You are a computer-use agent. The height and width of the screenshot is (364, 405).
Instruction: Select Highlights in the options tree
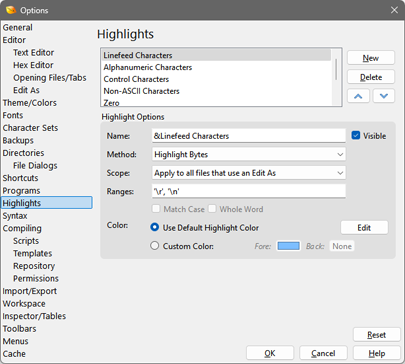point(47,203)
